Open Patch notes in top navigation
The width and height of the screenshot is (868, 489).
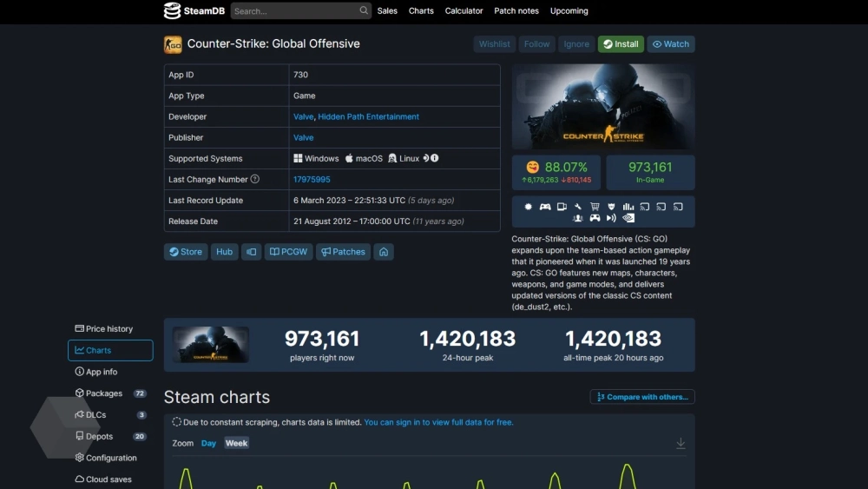coord(516,11)
